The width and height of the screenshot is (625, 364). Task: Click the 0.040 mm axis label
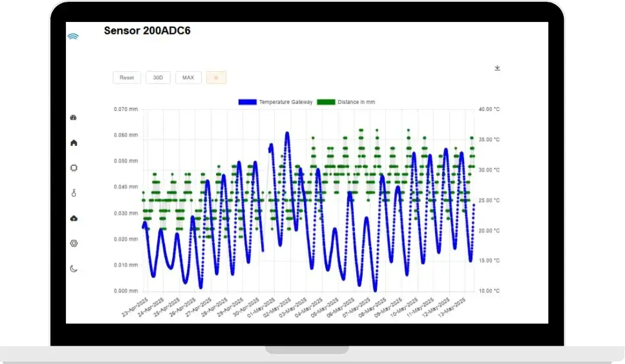[126, 187]
